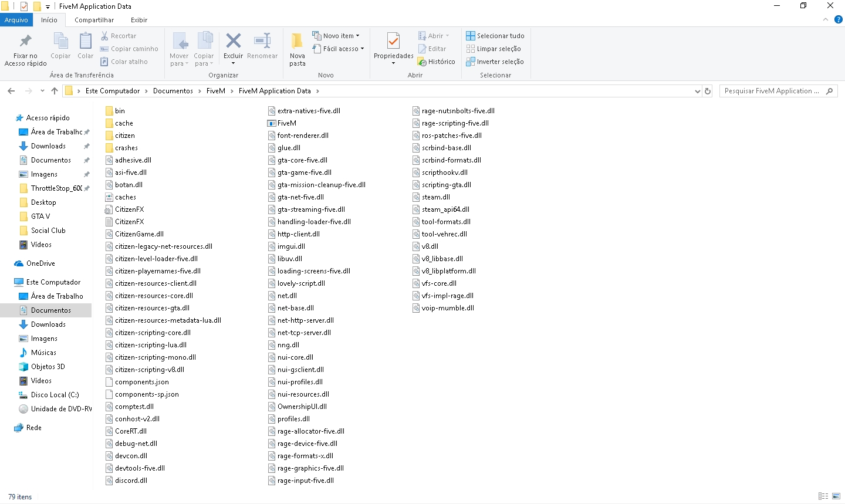Expand the Propriedades dropdown arrow
This screenshot has width=845, height=504.
coord(394,63)
